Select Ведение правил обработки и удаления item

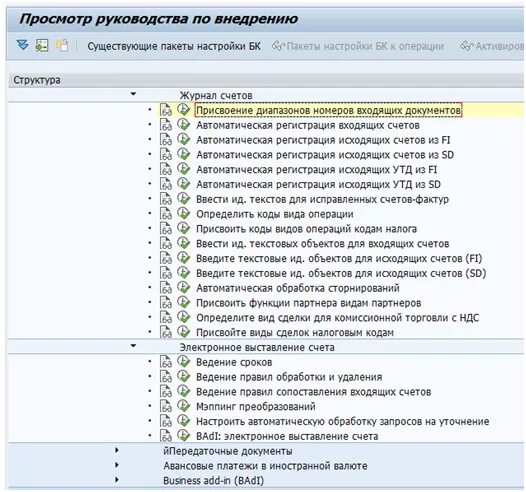[x=289, y=377]
